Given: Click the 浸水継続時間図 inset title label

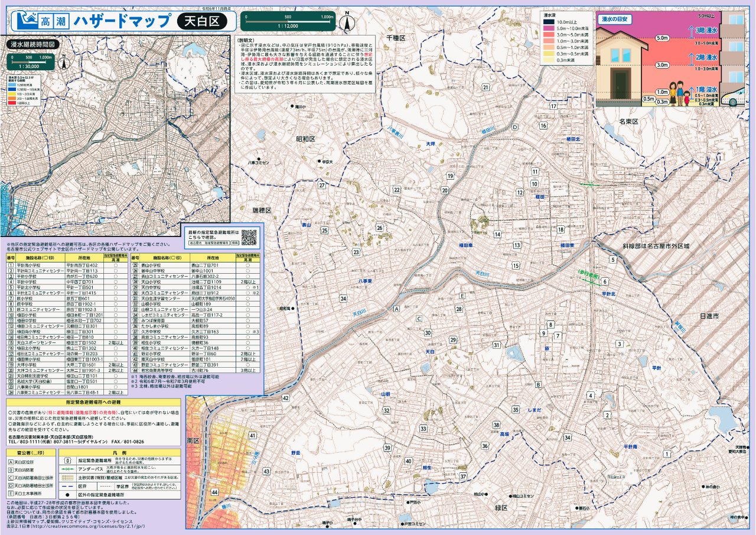Looking at the screenshot, I should pos(32,44).
